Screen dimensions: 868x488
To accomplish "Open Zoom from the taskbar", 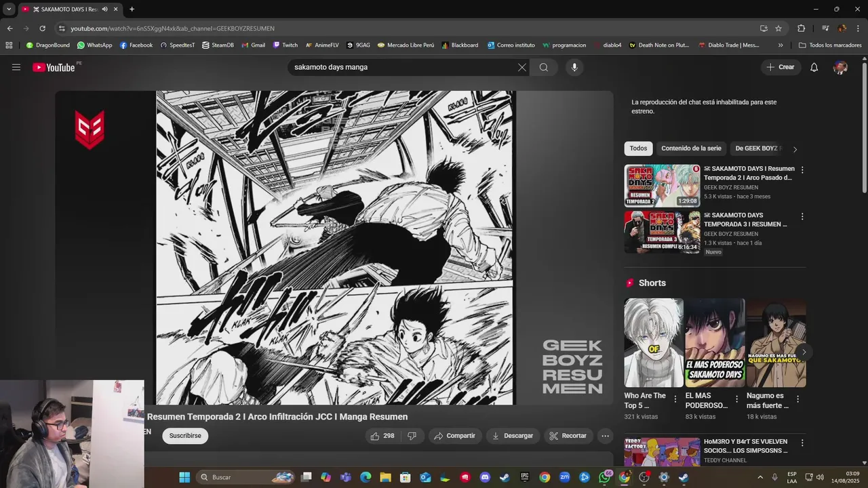I will (x=564, y=477).
